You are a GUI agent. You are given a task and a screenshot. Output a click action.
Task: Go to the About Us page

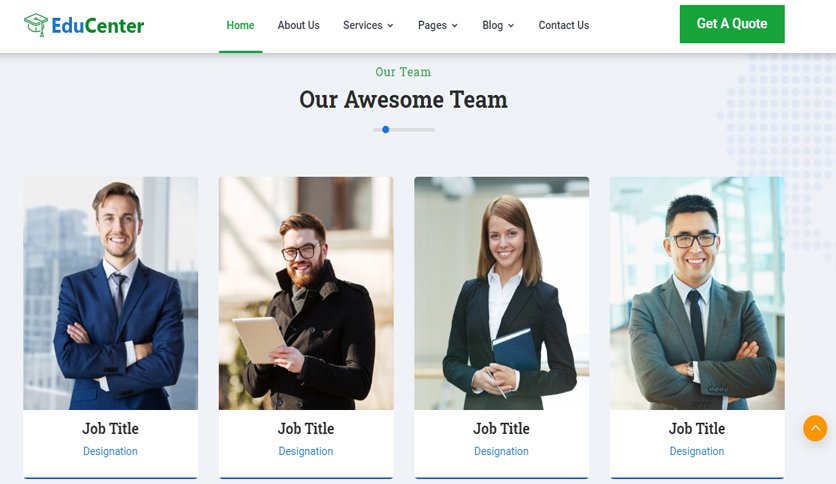(x=299, y=25)
